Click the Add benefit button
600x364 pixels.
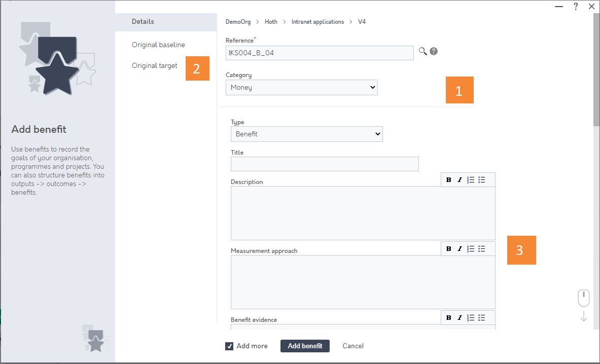click(305, 346)
